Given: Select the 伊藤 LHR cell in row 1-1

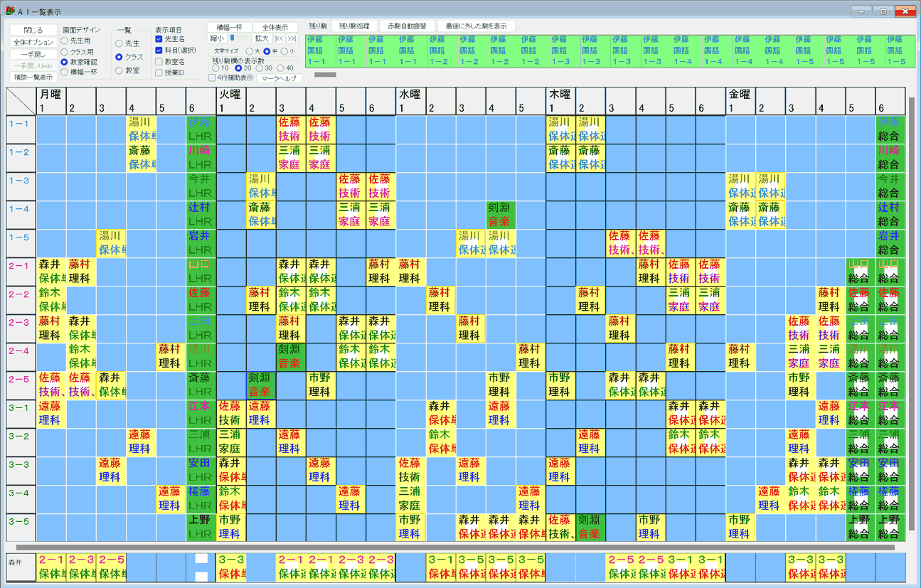Looking at the screenshot, I should click(x=201, y=129).
